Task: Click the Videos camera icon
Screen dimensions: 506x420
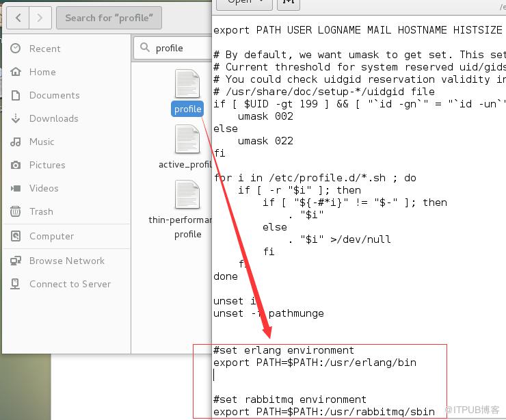Action: 16,188
